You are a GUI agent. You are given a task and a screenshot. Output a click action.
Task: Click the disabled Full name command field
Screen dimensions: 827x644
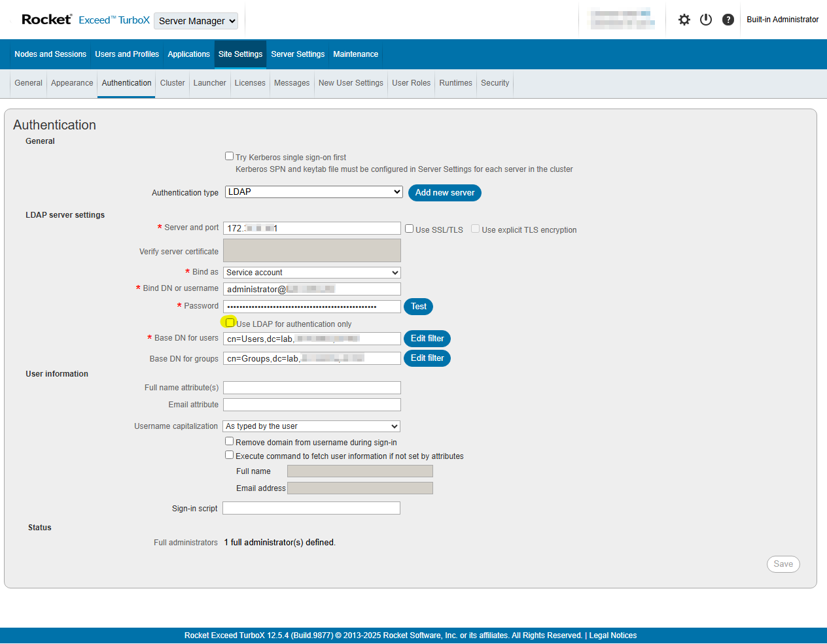[x=360, y=471]
